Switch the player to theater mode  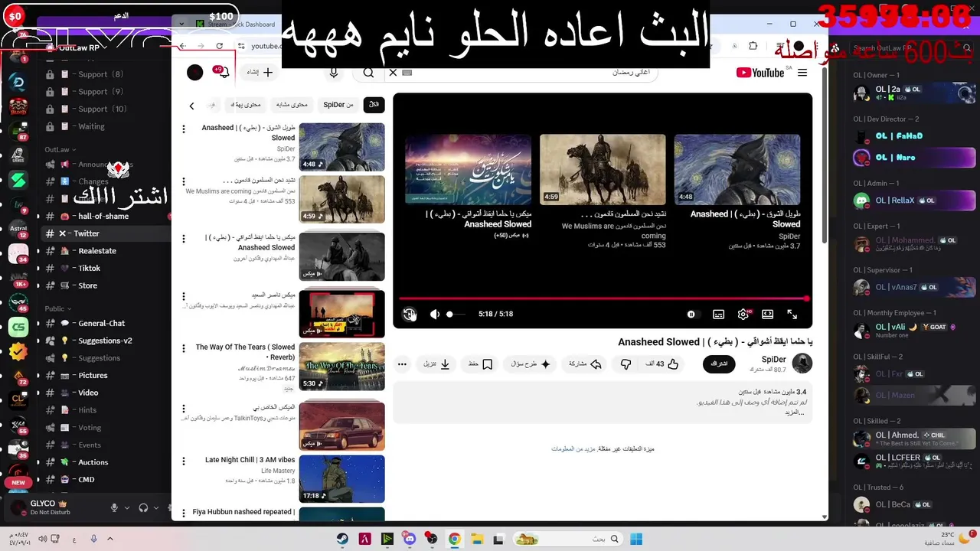(x=768, y=314)
